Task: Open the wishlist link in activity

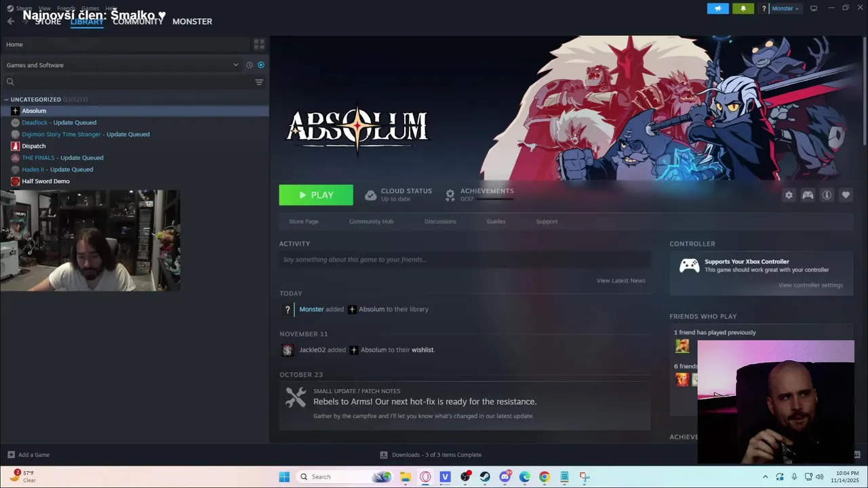Action: (422, 350)
